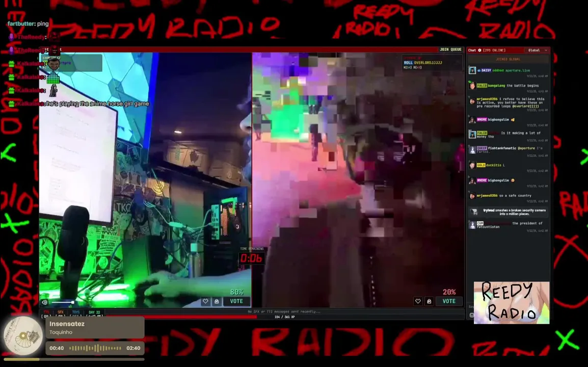
Task: Toggle the SFX setting in the bottom bar
Action: point(60,314)
